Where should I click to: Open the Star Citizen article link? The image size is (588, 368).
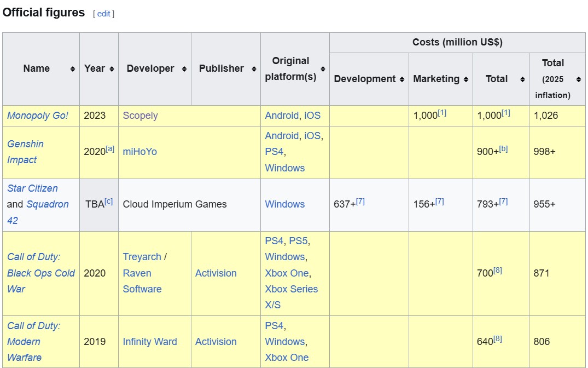(32, 188)
